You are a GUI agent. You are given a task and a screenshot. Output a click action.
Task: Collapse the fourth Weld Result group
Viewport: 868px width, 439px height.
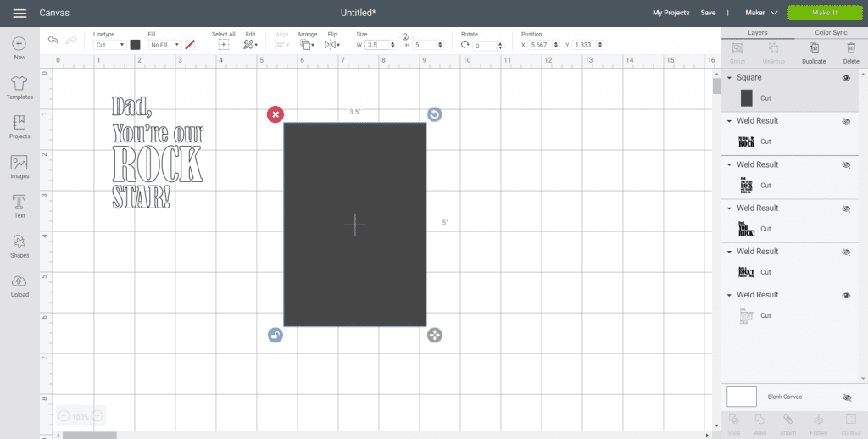point(730,252)
